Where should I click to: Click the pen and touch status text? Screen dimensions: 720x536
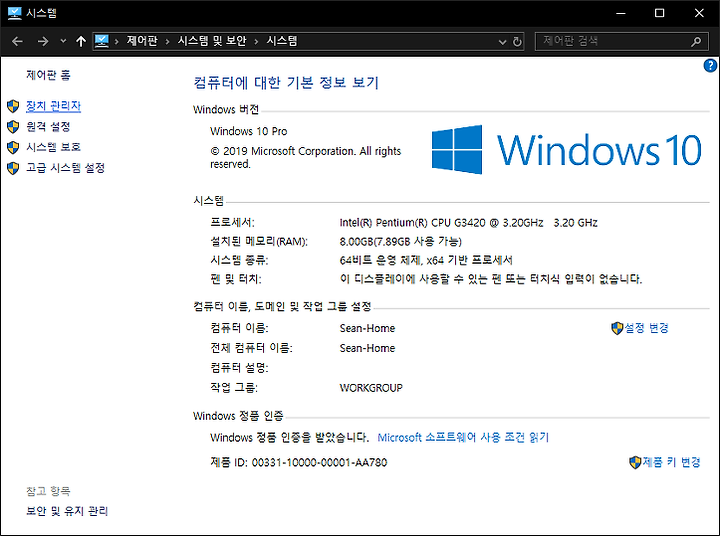tap(491, 279)
